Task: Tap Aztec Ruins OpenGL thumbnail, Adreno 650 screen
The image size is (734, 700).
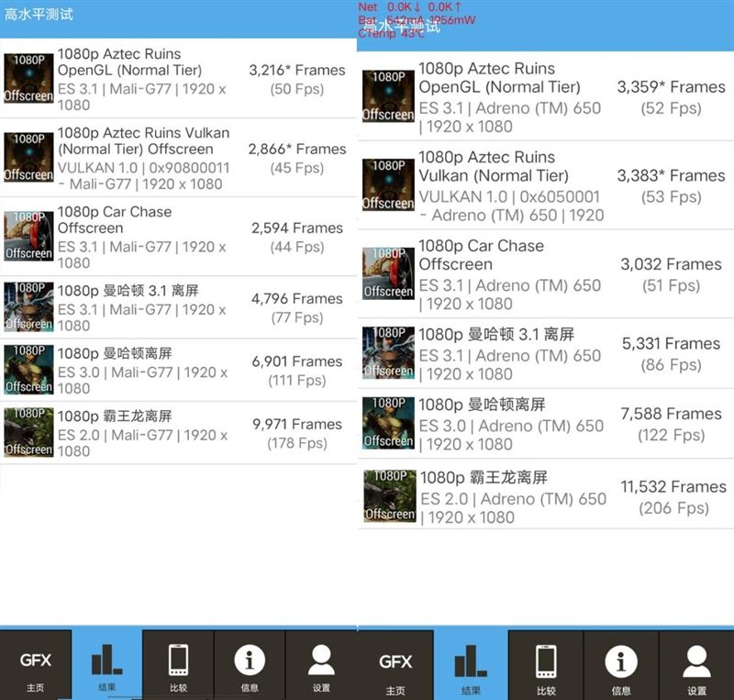Action: (x=388, y=96)
